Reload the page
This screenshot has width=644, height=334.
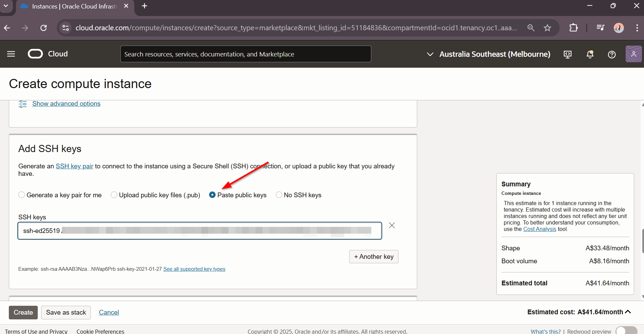(44, 28)
